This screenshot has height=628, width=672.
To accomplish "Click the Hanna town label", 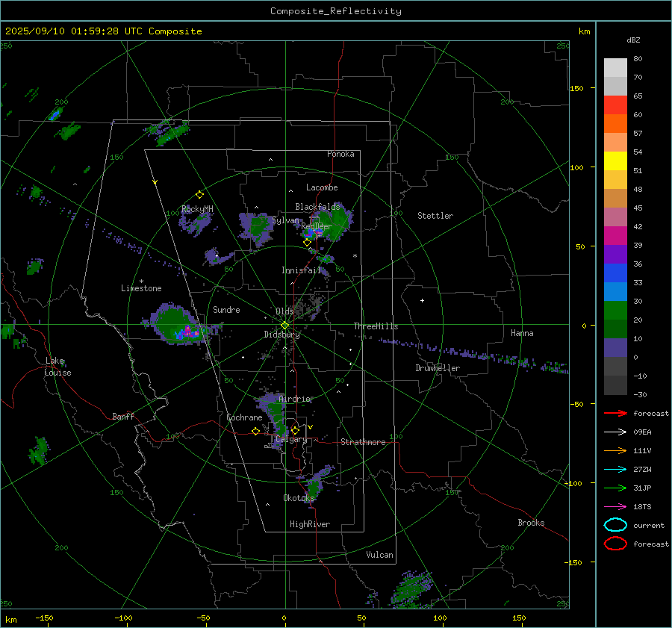I will [522, 333].
